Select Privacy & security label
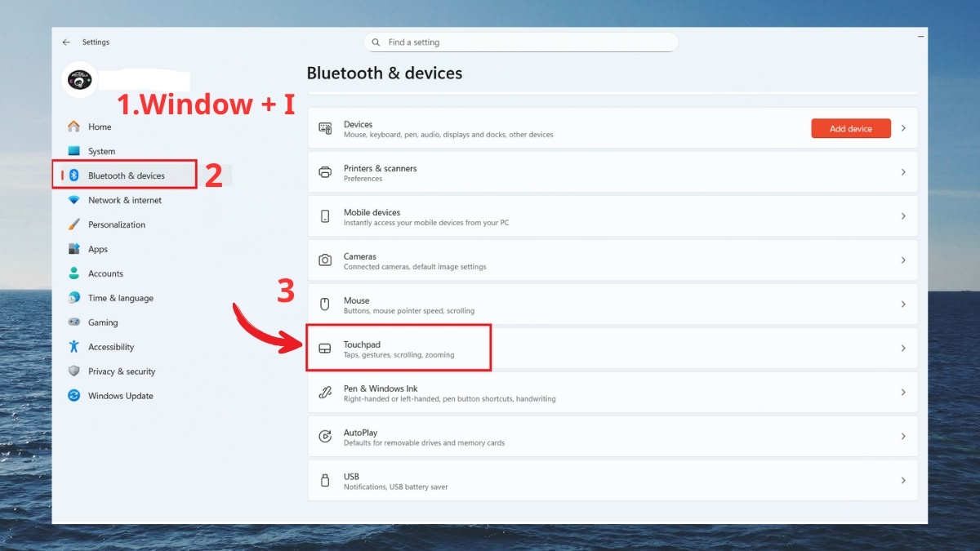Screen dimensions: 980x551 pos(122,371)
